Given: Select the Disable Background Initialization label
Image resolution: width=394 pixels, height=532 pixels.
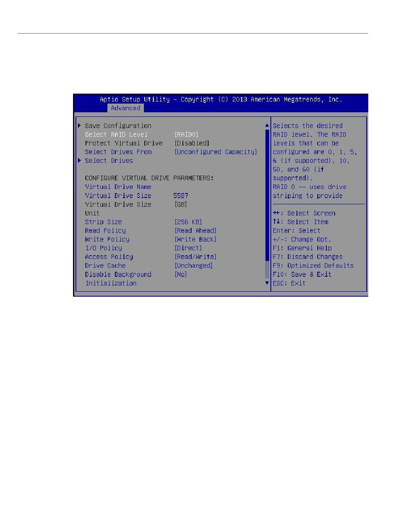Looking at the screenshot, I should click(118, 278).
